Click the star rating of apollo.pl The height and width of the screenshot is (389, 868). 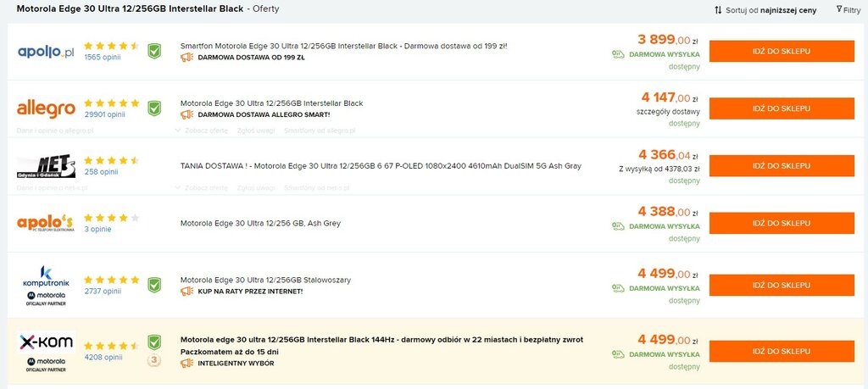coord(111,46)
